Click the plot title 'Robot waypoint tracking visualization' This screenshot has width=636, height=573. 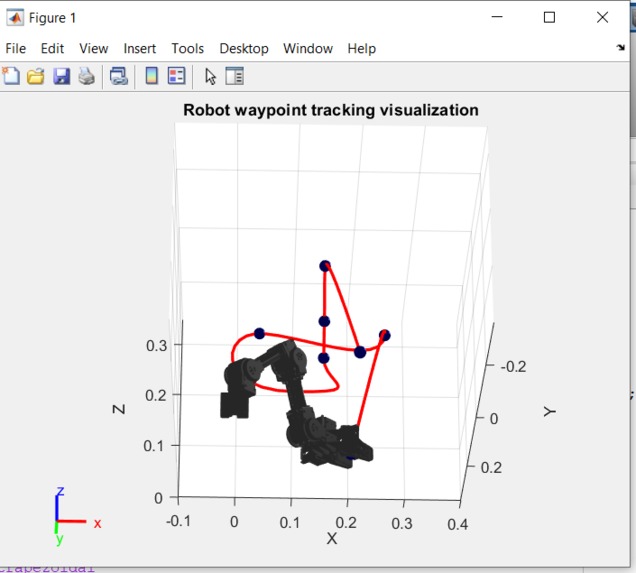[x=331, y=110]
